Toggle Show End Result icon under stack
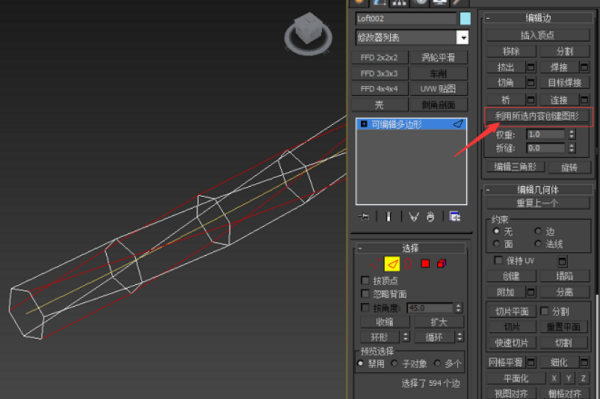 388,217
